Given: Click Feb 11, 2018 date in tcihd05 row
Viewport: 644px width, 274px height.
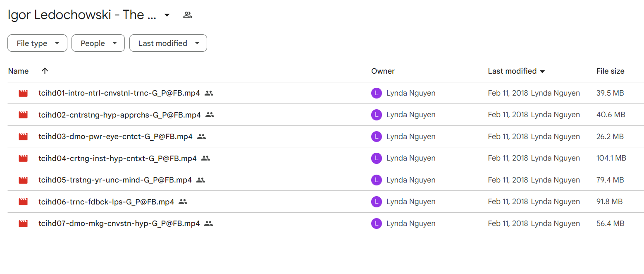Looking at the screenshot, I should pos(508,180).
